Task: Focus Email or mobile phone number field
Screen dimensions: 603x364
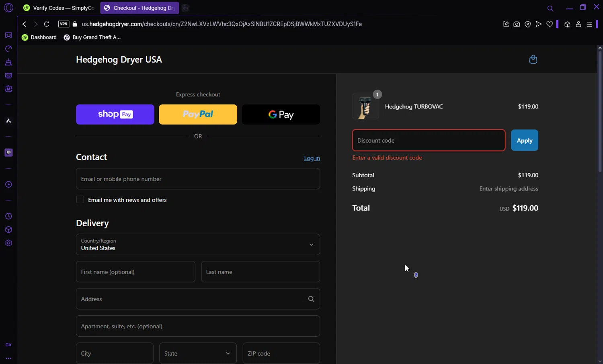Action: (198, 179)
